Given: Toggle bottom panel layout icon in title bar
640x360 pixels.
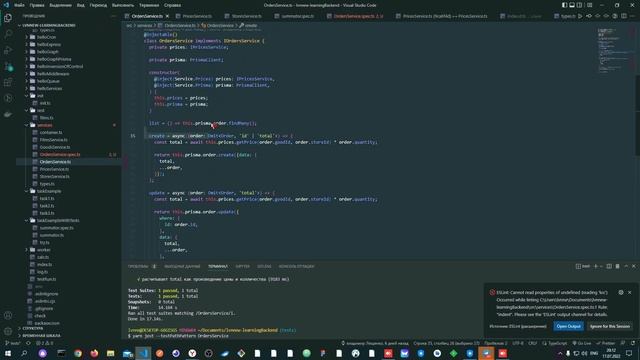Looking at the screenshot, I should (572, 5).
